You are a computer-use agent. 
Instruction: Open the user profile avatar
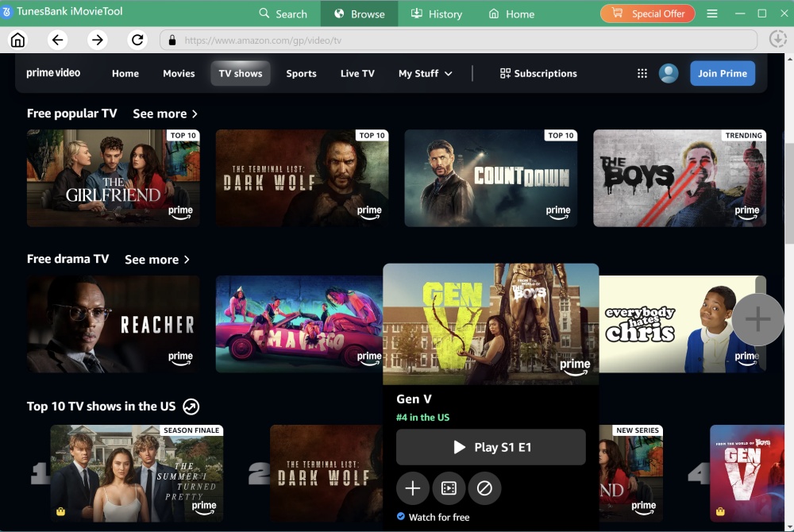coord(669,73)
